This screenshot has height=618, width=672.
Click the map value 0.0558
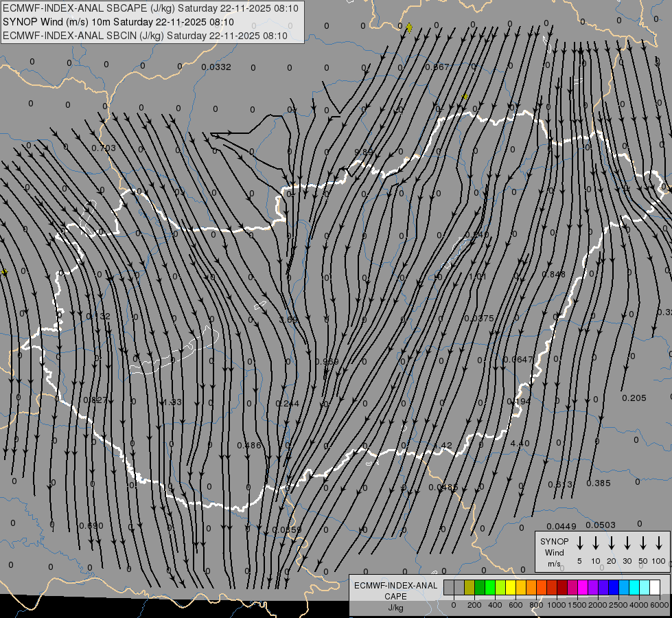287,529
